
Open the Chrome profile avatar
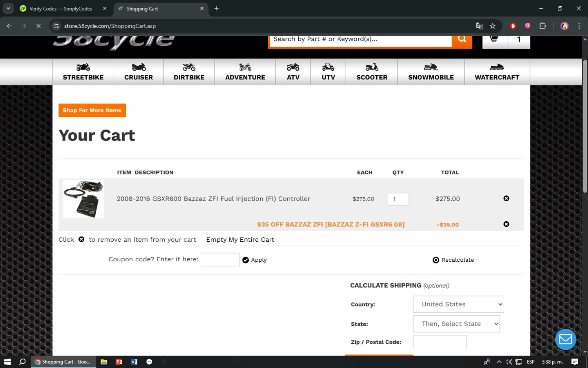pyautogui.click(x=564, y=26)
